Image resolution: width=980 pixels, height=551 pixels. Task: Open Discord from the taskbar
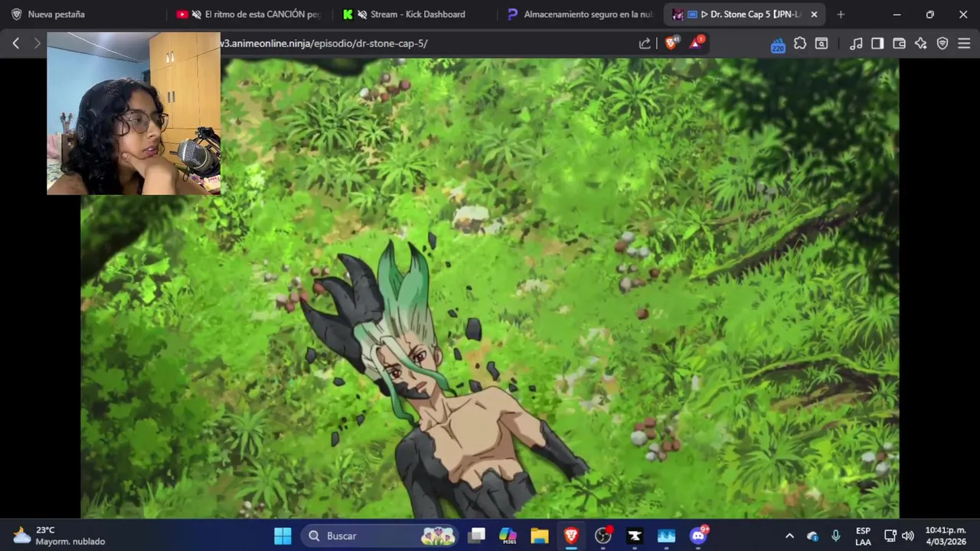698,536
